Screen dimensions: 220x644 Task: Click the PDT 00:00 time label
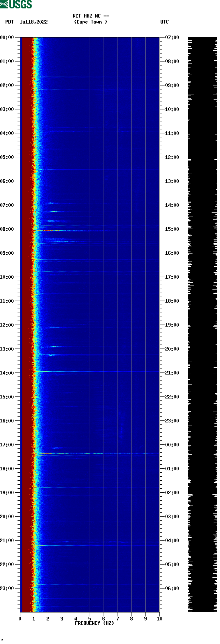[x=7, y=38]
